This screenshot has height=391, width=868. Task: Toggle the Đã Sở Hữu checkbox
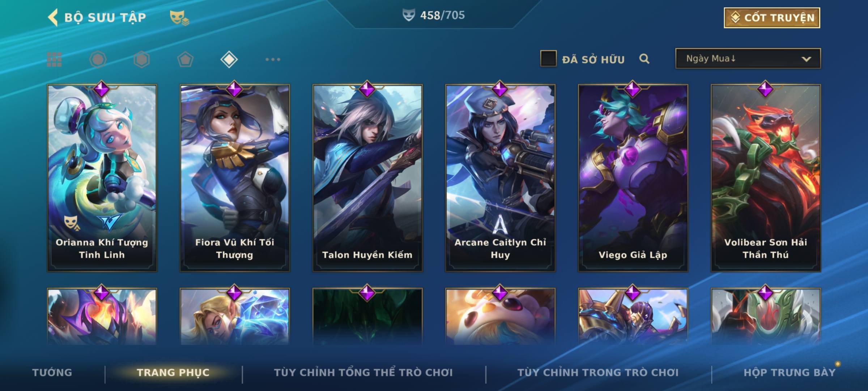pos(548,59)
